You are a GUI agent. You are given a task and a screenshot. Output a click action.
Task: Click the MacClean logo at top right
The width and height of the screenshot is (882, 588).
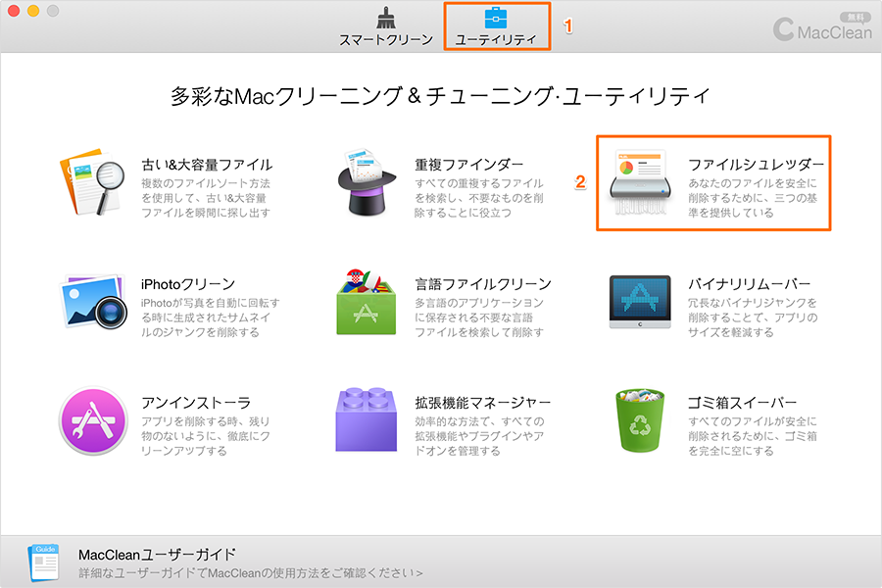822,29
